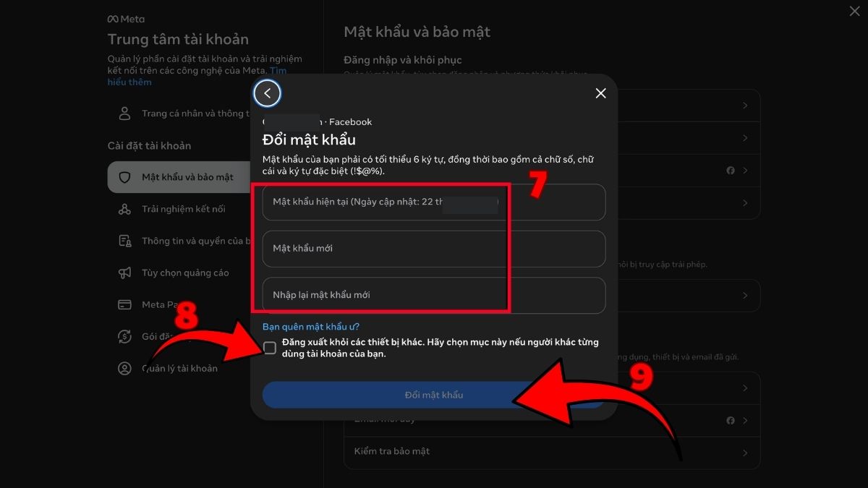Click the Mật khẩu hiện tại field
Image resolution: width=868 pixels, height=488 pixels.
pyautogui.click(x=434, y=202)
